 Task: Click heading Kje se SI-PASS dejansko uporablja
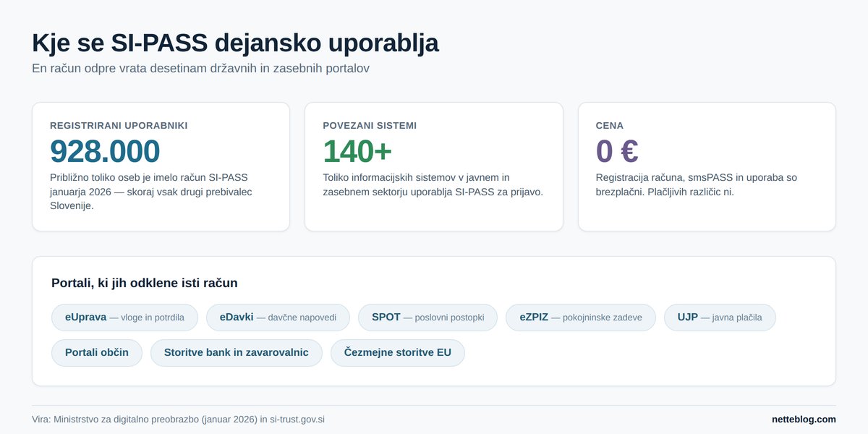[x=236, y=43]
